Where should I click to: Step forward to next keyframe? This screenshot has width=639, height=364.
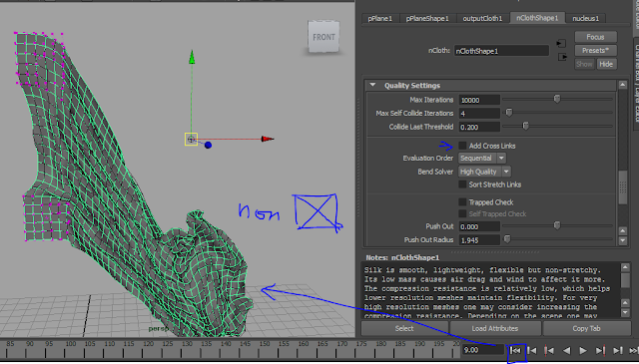coord(600,351)
